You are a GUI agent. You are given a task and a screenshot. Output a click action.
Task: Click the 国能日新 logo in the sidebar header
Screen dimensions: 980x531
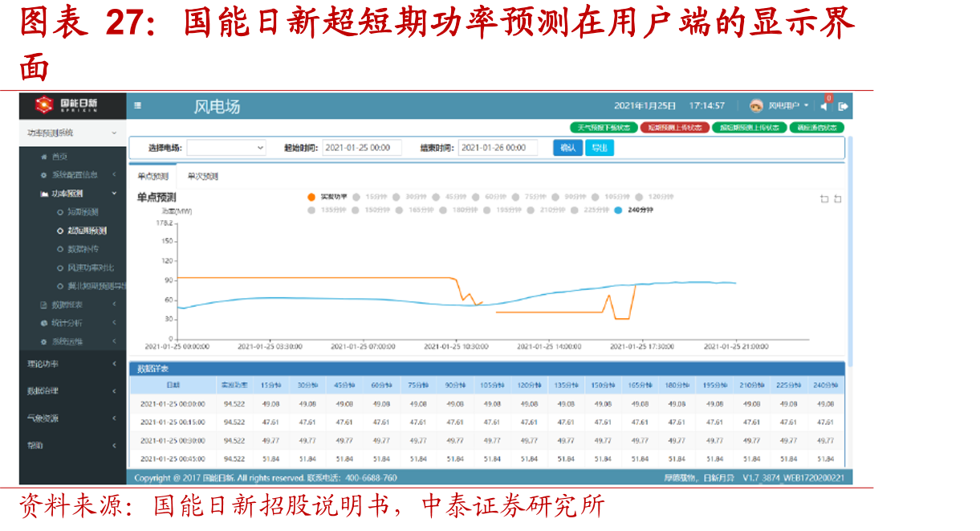(x=67, y=104)
